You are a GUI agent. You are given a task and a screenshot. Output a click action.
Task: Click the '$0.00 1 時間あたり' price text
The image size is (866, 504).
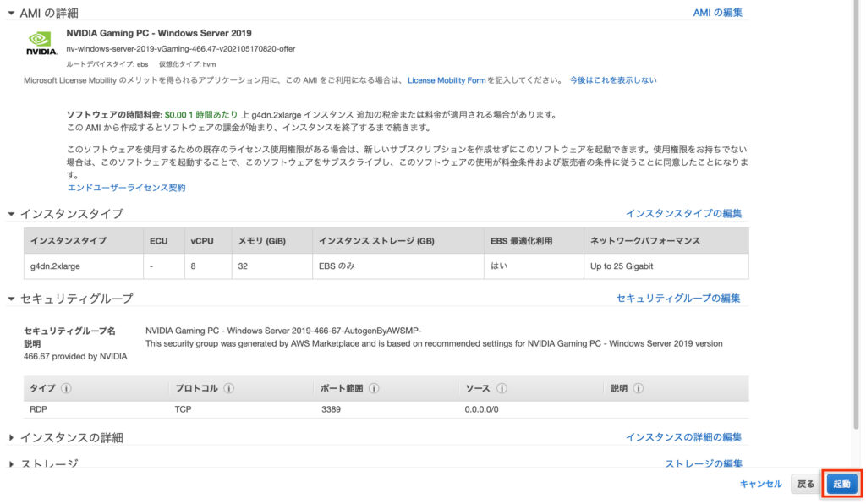point(201,115)
